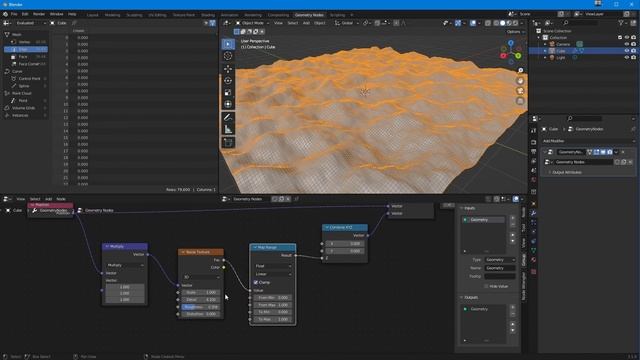The width and height of the screenshot is (640, 360).
Task: Select Vertex domain in spreadsheet
Action: 26,42
